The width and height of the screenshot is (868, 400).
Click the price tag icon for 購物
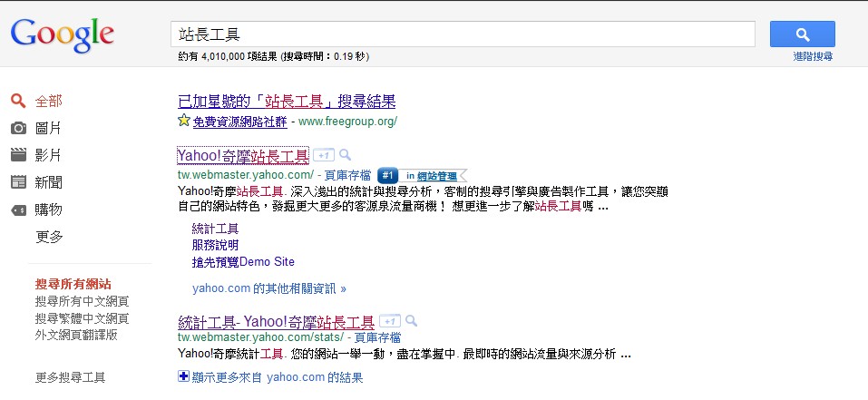pos(18,210)
